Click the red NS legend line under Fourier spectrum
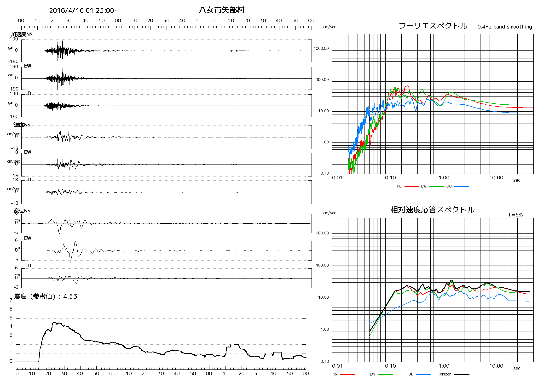The image size is (555, 392). click(412, 187)
